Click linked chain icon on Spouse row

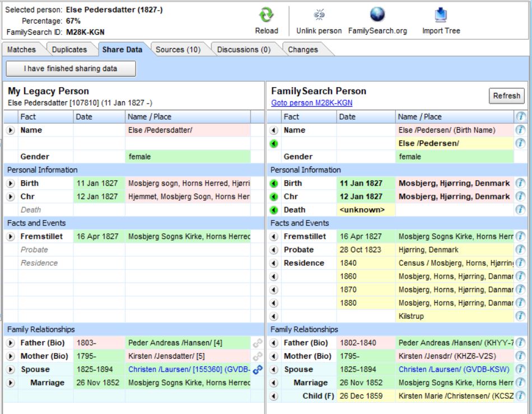(258, 370)
